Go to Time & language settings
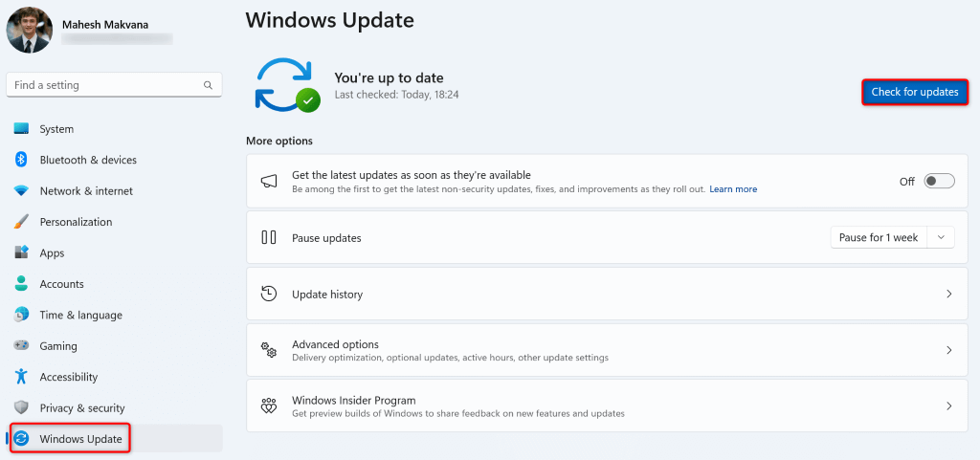The height and width of the screenshot is (460, 980). 80,316
